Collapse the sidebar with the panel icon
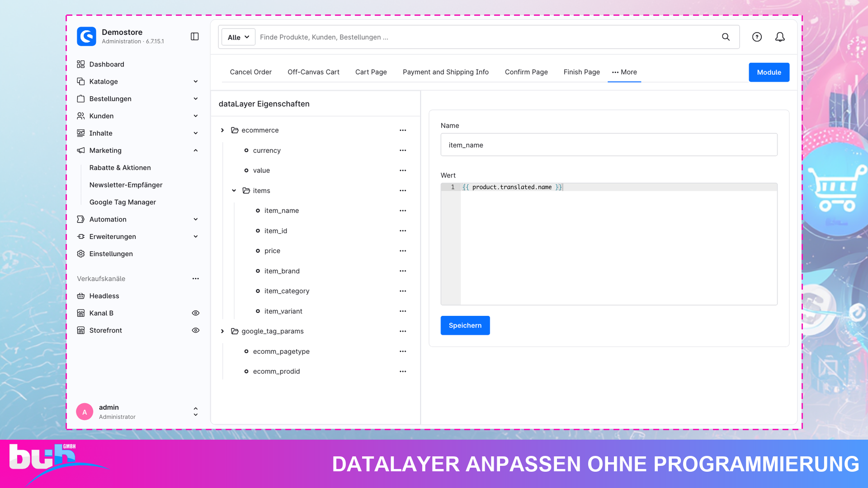 [x=195, y=37]
